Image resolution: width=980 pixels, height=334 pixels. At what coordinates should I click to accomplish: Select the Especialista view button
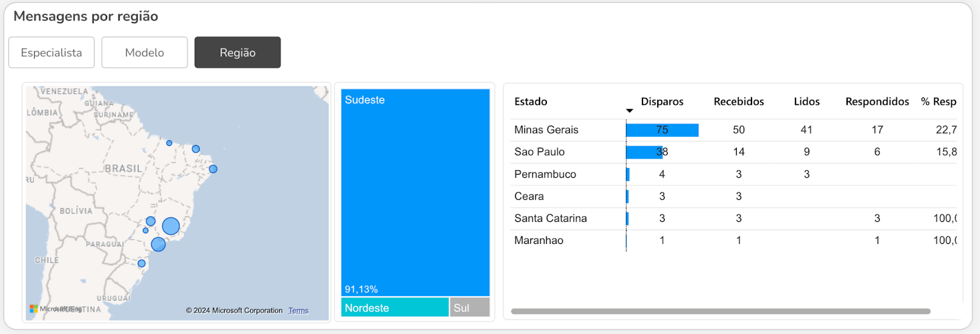coord(51,53)
